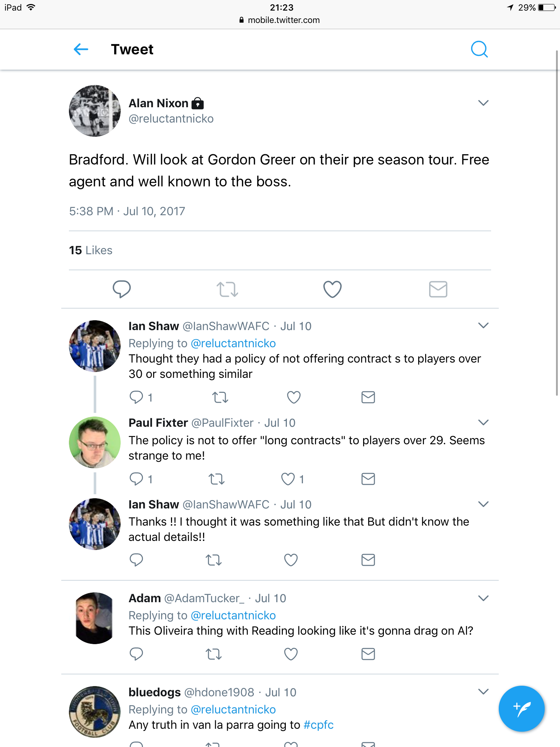Viewport: 560px width, 747px height.
Task: Open the #cpfc hashtag link
Action: tap(318, 725)
